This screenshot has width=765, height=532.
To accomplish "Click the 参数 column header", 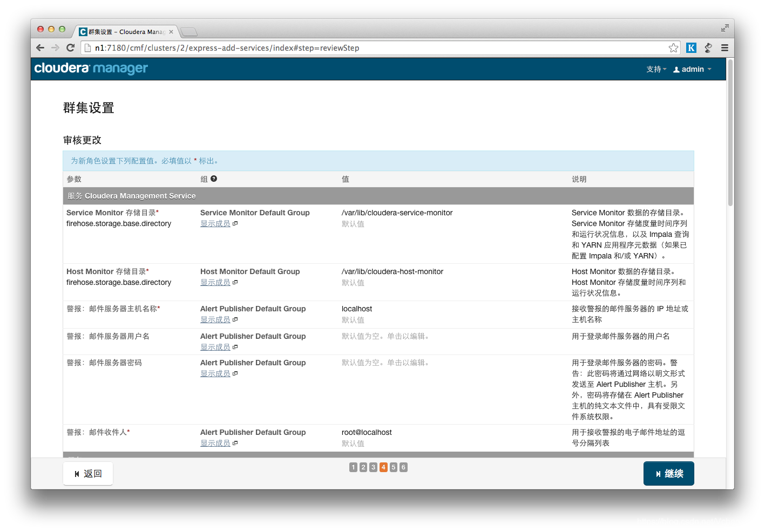I will [x=74, y=179].
